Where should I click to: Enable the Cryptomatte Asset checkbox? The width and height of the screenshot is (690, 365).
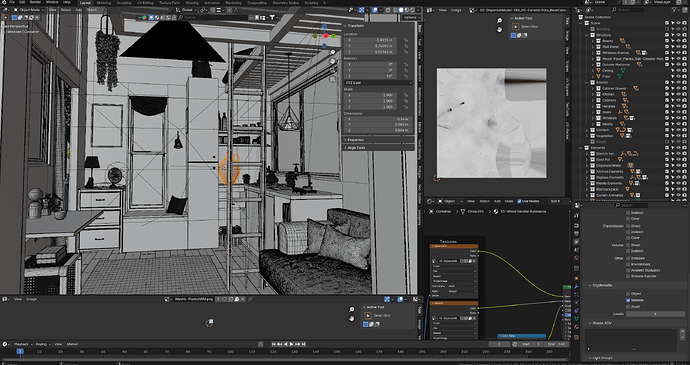(x=628, y=306)
